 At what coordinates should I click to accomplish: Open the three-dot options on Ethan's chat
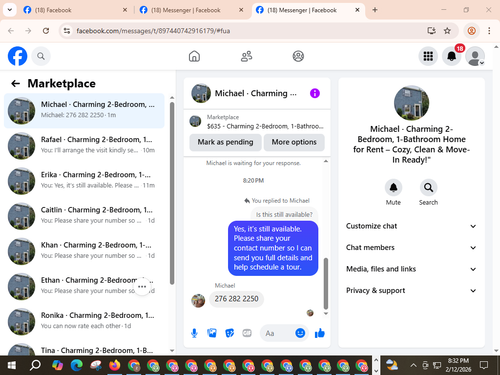142,287
